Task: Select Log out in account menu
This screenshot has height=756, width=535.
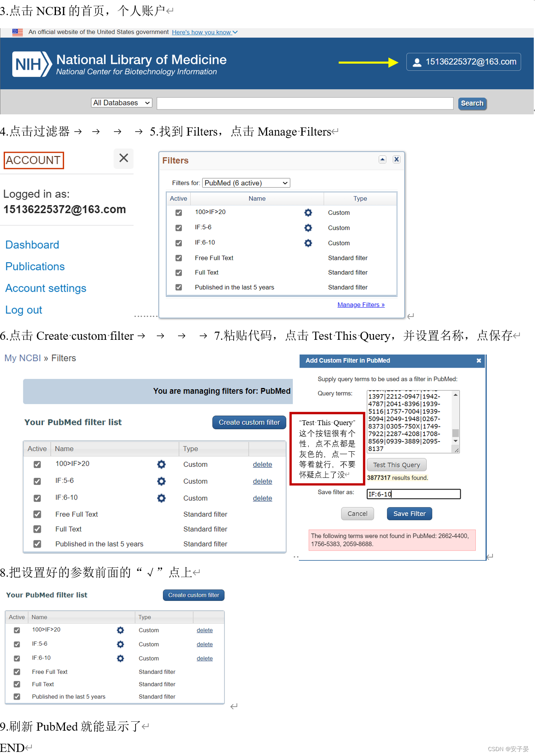Action: (x=24, y=310)
